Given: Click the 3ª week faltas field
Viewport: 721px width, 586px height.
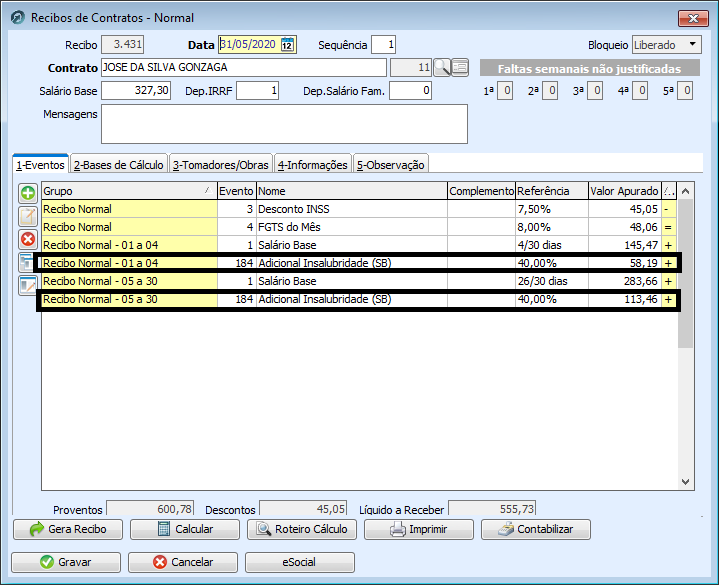Looking at the screenshot, I should [595, 91].
